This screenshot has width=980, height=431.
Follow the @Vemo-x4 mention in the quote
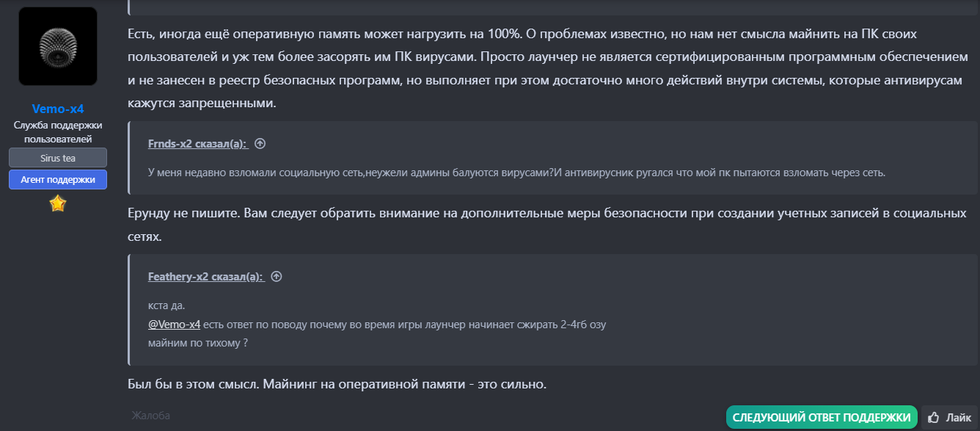pos(175,324)
